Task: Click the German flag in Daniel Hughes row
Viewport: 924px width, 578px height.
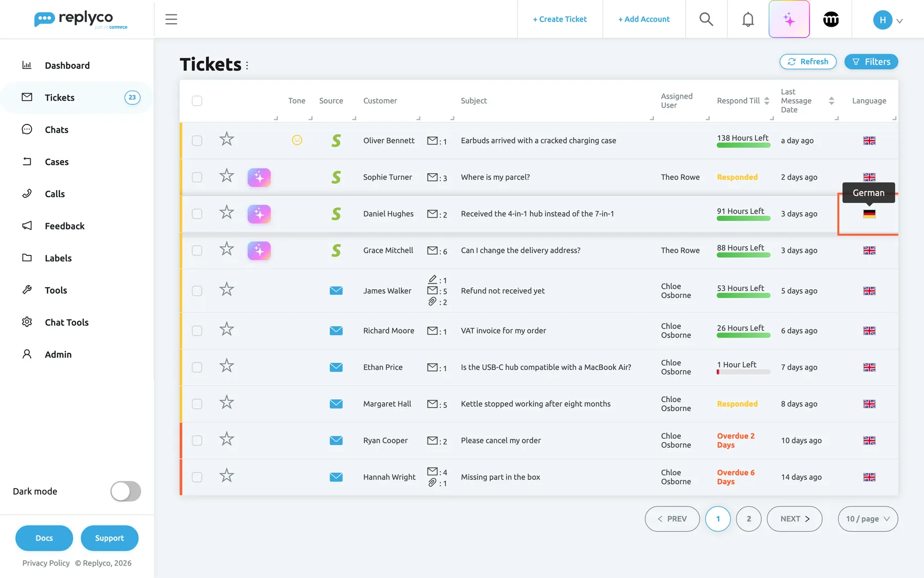Action: tap(869, 214)
